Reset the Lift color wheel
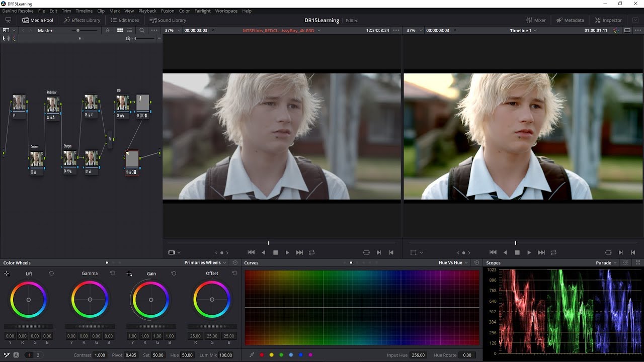 point(51,274)
